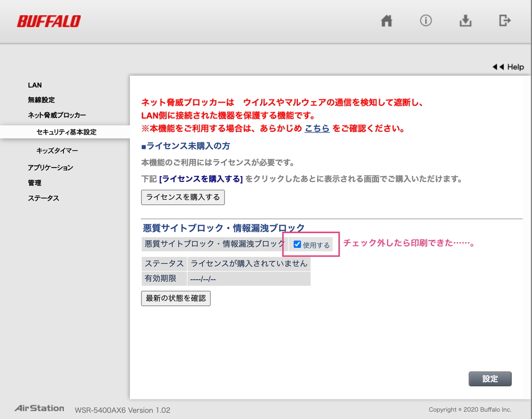Click the BUFFALO logo
Image resolution: width=532 pixels, height=419 pixels.
pyautogui.click(x=48, y=21)
